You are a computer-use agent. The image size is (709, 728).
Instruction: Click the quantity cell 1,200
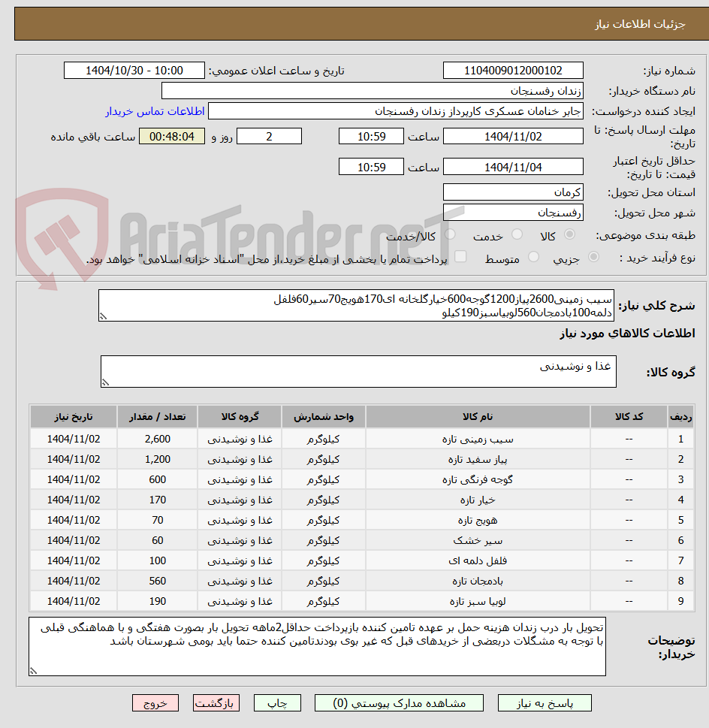[157, 459]
